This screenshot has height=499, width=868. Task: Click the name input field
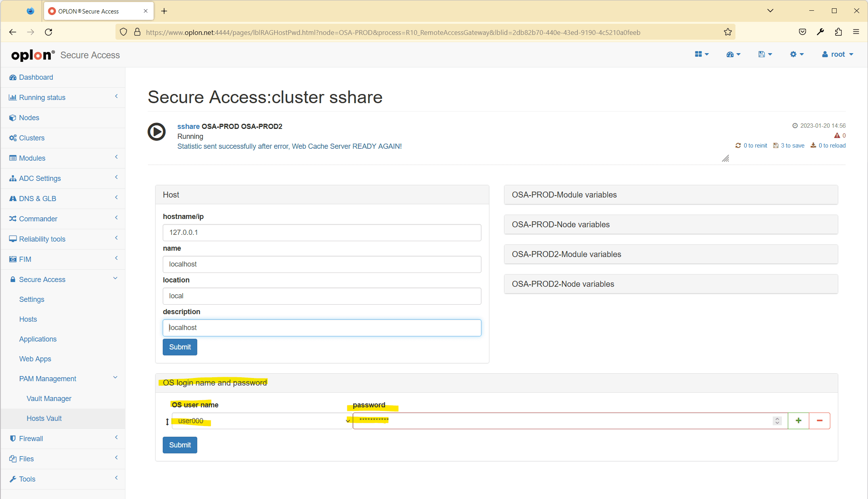pyautogui.click(x=322, y=264)
